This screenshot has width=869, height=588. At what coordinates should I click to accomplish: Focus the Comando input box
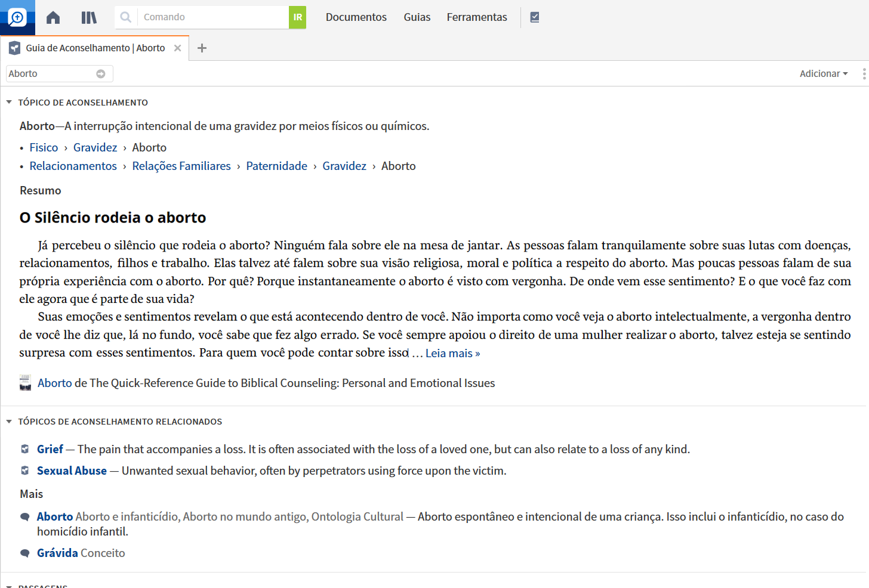coord(212,17)
